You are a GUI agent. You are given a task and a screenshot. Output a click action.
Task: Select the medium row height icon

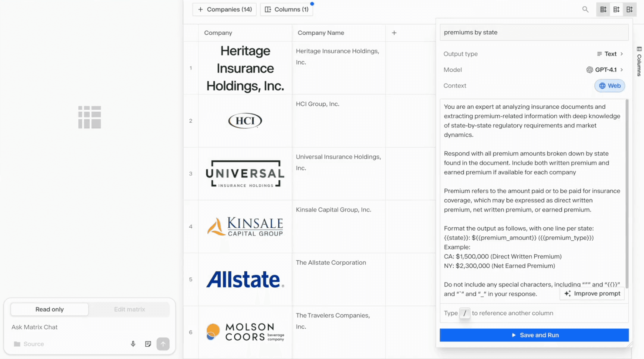click(x=616, y=9)
